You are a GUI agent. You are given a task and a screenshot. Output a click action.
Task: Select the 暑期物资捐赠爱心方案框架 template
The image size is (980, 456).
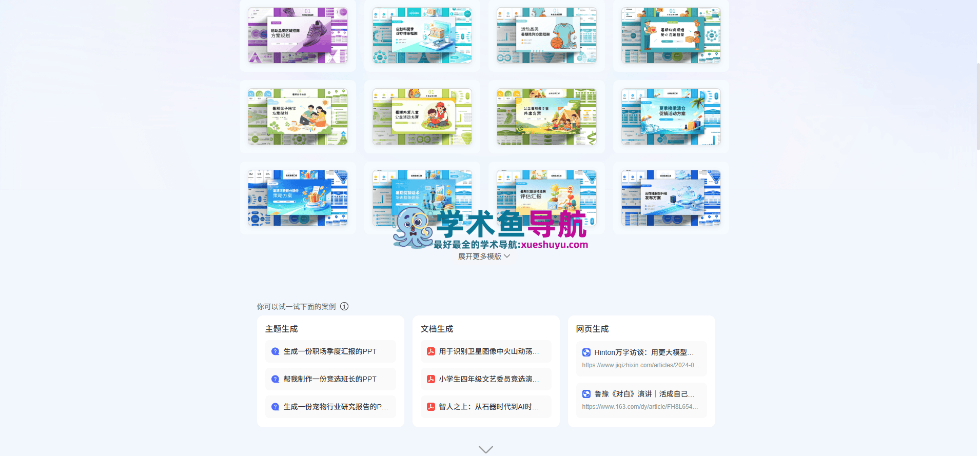(x=671, y=35)
